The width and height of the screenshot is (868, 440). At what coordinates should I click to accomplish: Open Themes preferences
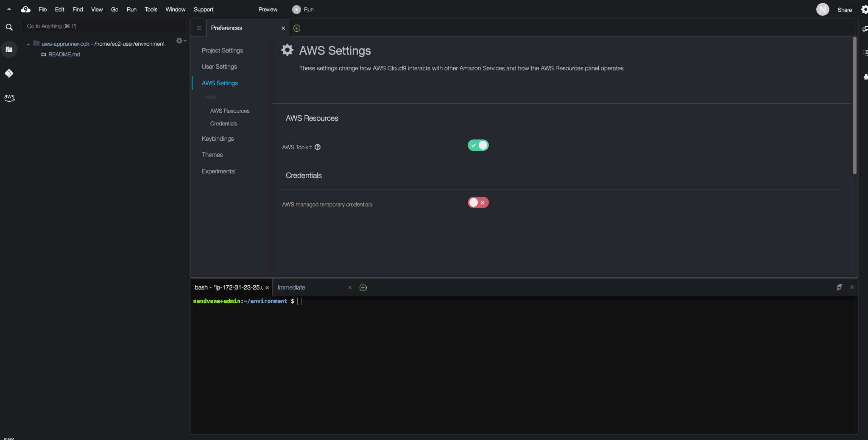click(x=212, y=155)
